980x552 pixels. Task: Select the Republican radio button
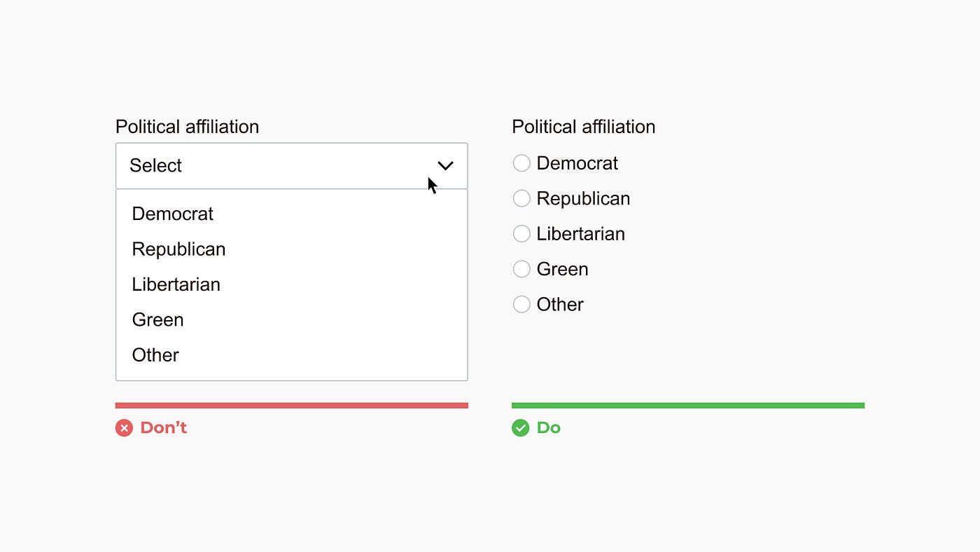(x=521, y=198)
